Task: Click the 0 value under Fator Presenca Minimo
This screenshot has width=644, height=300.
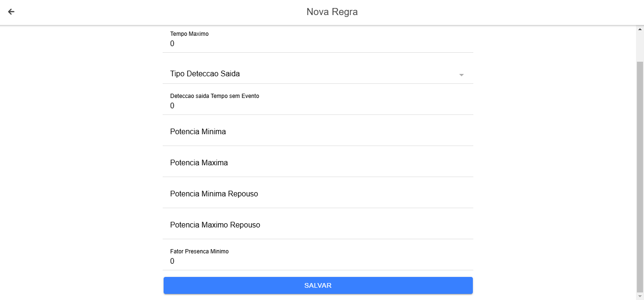Action: pyautogui.click(x=172, y=261)
